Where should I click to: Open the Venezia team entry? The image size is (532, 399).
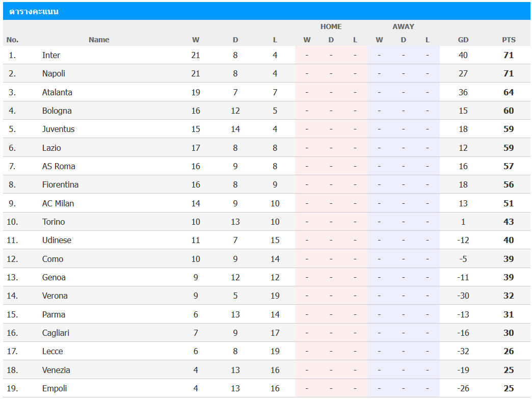click(x=56, y=370)
